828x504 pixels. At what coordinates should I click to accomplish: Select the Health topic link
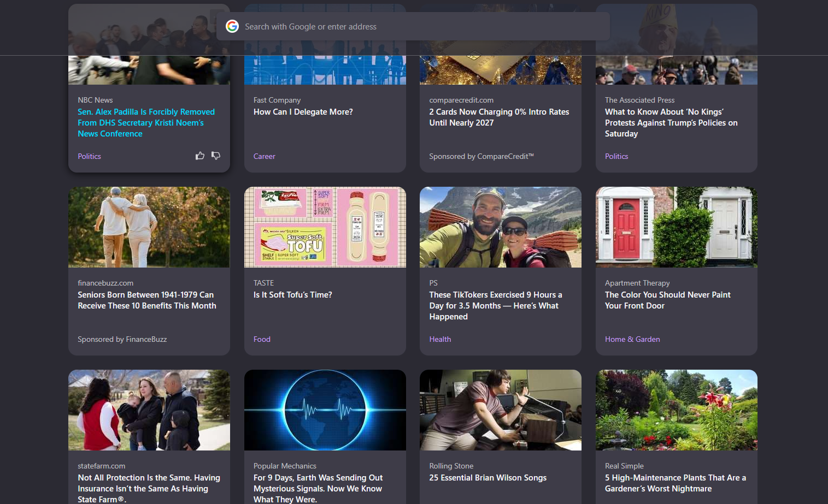click(440, 339)
